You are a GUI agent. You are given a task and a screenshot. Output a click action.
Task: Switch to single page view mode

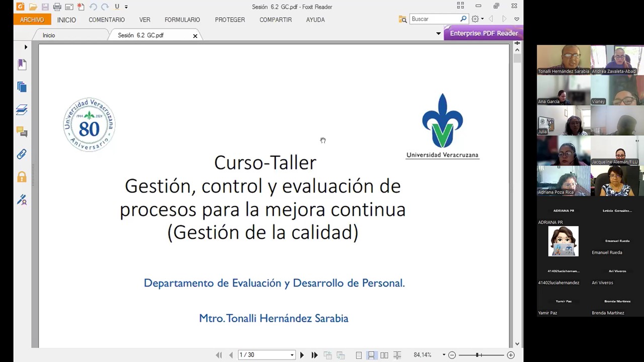[359, 355]
